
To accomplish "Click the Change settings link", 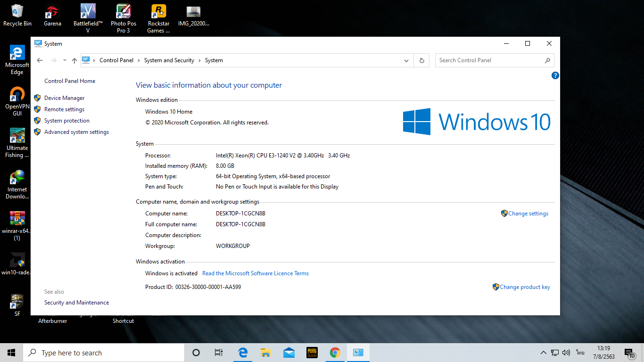I will [528, 214].
